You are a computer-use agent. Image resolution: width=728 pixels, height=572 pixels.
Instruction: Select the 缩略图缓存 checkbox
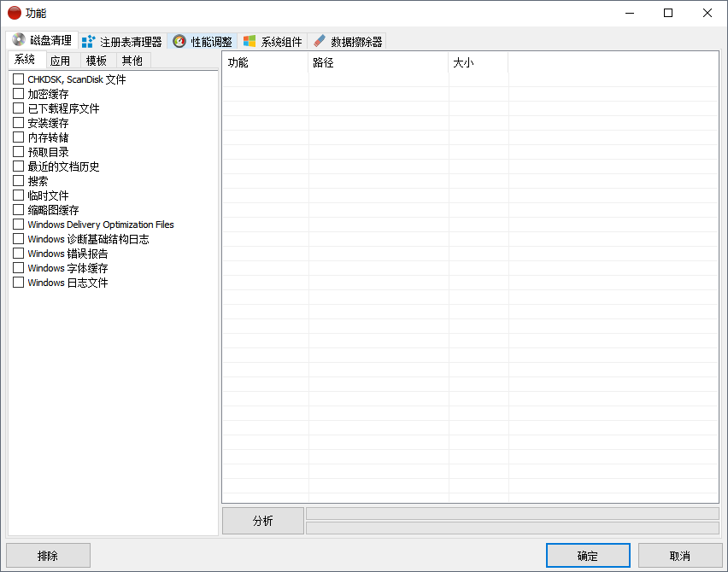click(18, 209)
